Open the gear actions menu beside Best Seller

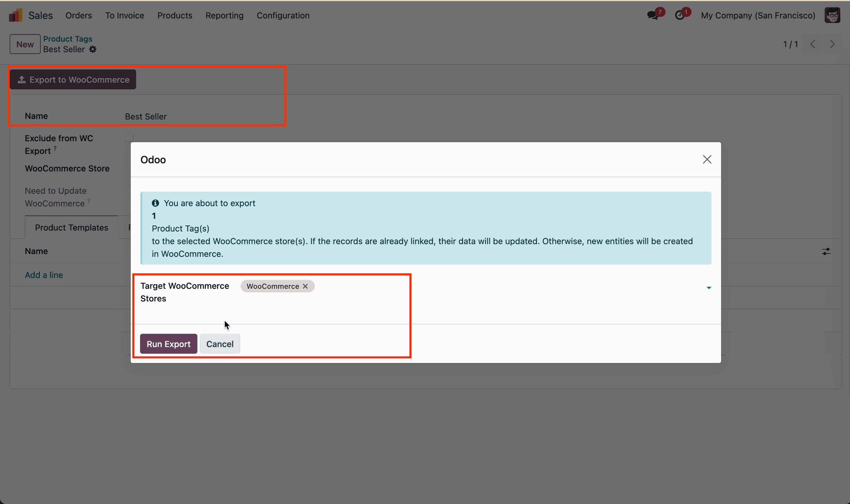[x=93, y=50]
